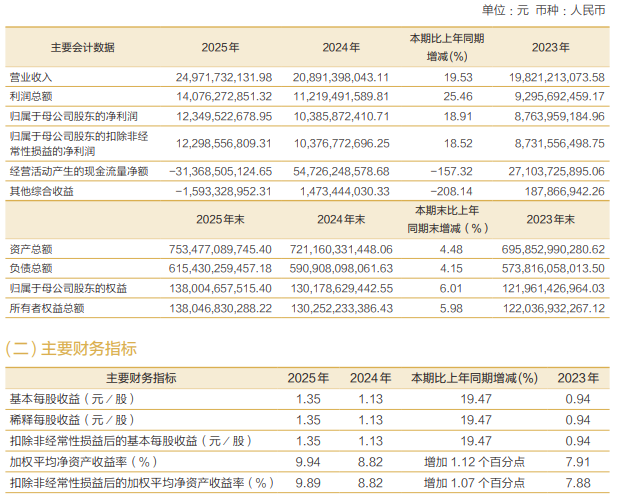
Task: Select percentage value 4.15
Action: tap(451, 269)
